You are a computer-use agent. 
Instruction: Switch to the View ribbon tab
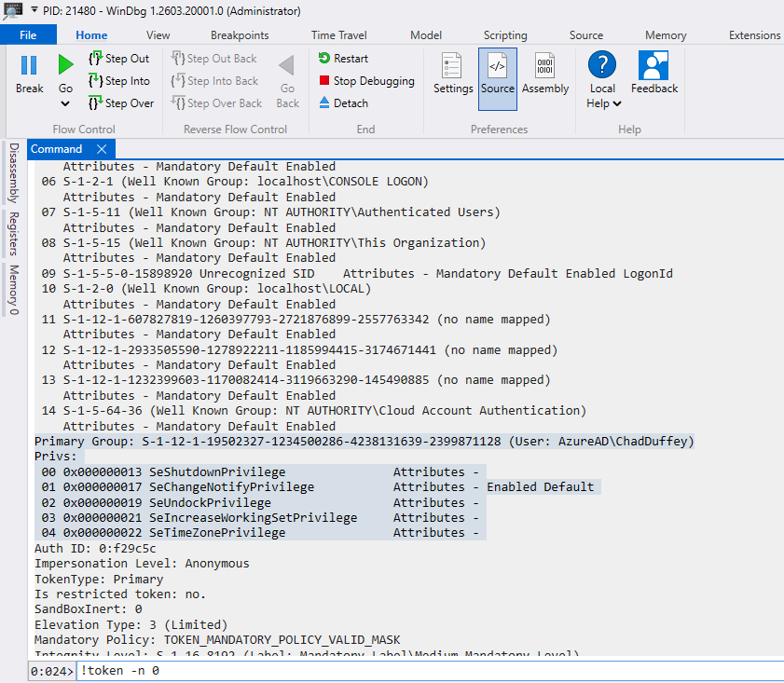pyautogui.click(x=158, y=35)
